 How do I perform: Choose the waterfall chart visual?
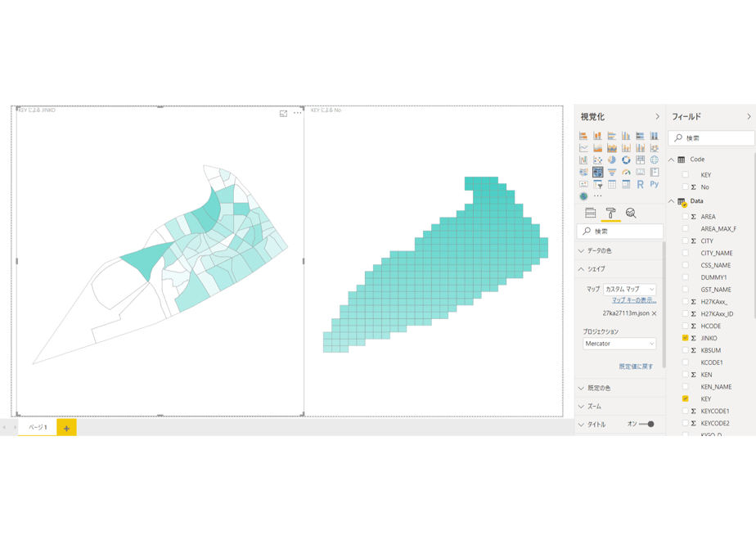pos(583,160)
